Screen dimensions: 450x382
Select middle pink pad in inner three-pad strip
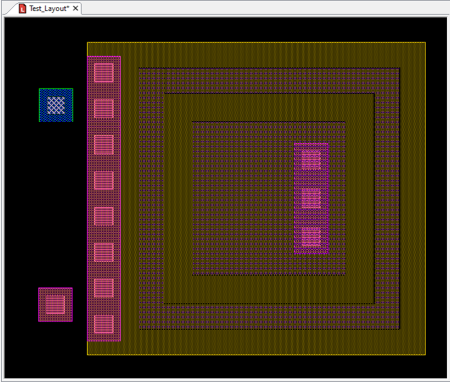pos(311,198)
